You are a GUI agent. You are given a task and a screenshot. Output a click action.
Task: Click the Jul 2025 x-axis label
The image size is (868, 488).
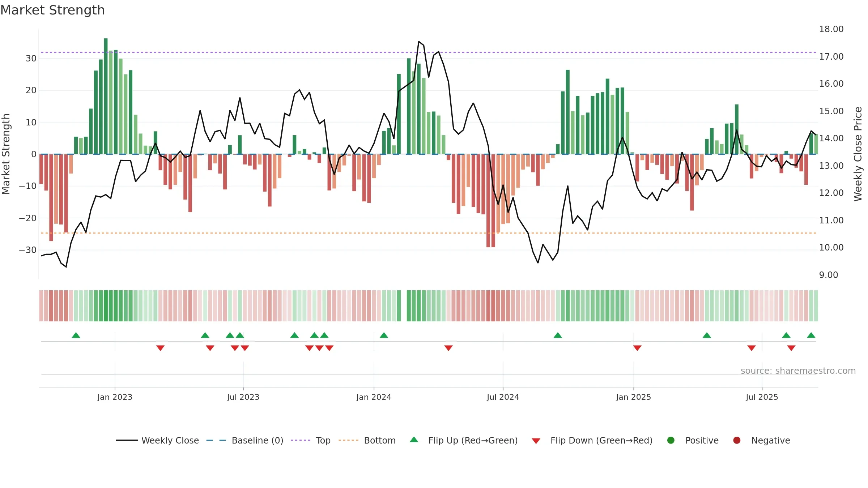[x=762, y=397]
